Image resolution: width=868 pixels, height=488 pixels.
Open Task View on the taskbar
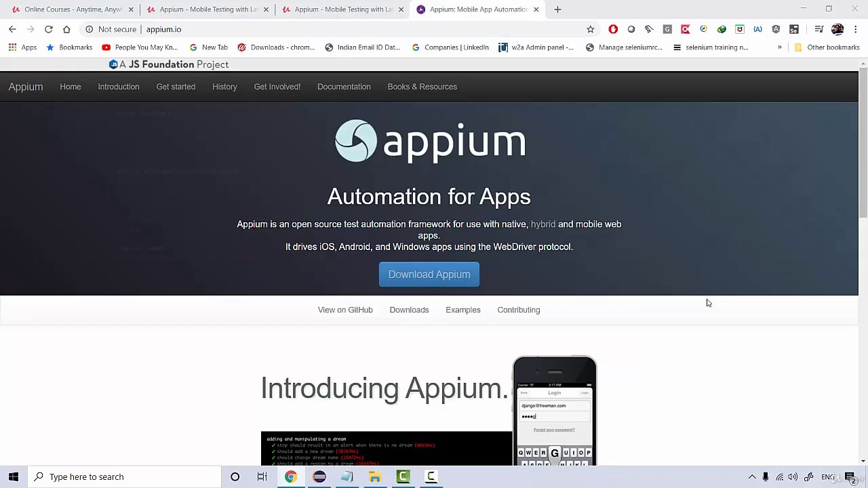click(262, 476)
